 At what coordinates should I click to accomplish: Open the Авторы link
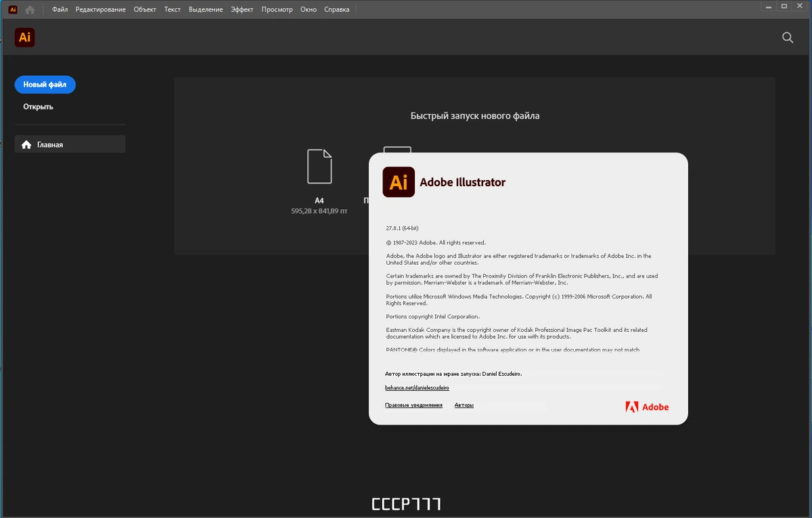(x=464, y=405)
